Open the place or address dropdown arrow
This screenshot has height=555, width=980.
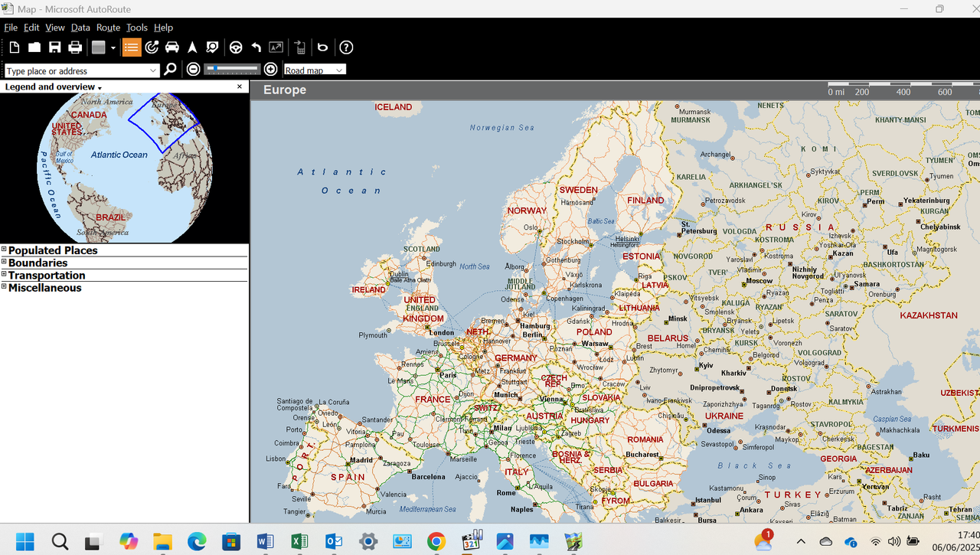click(153, 70)
